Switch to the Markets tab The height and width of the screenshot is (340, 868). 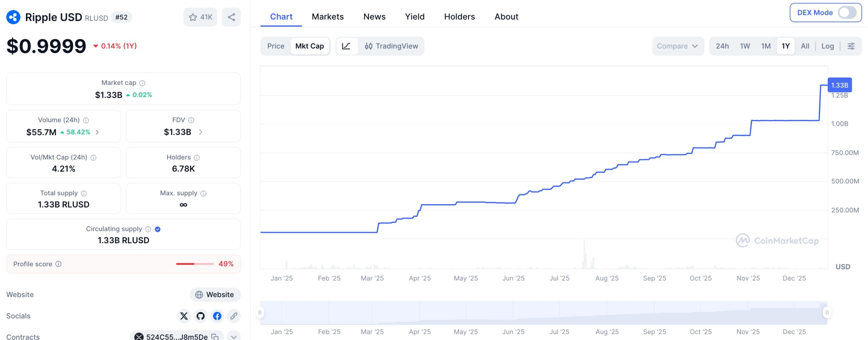[327, 17]
